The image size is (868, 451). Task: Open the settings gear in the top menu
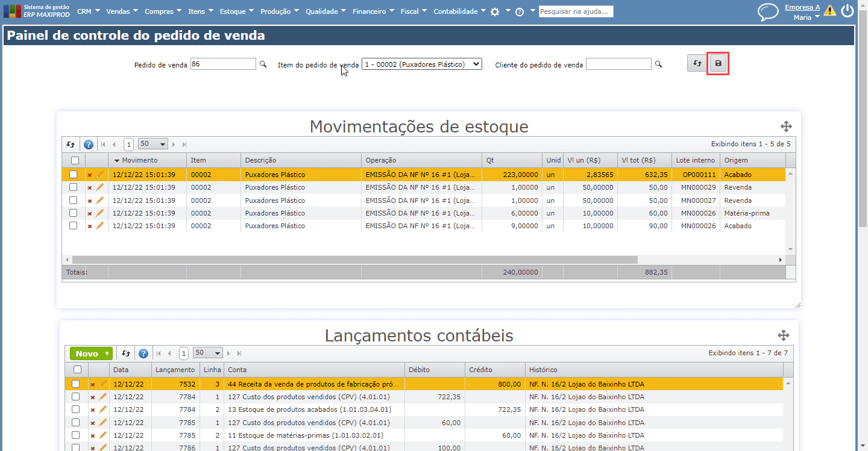pyautogui.click(x=495, y=11)
